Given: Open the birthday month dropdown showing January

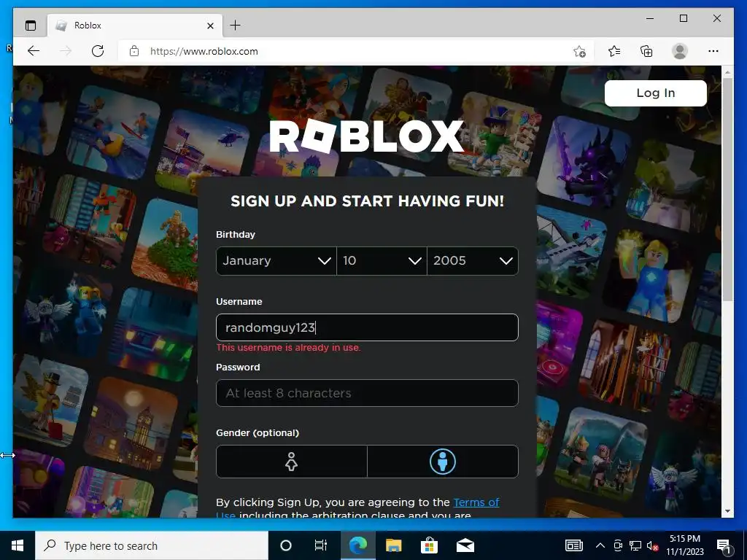Looking at the screenshot, I should 276,261.
